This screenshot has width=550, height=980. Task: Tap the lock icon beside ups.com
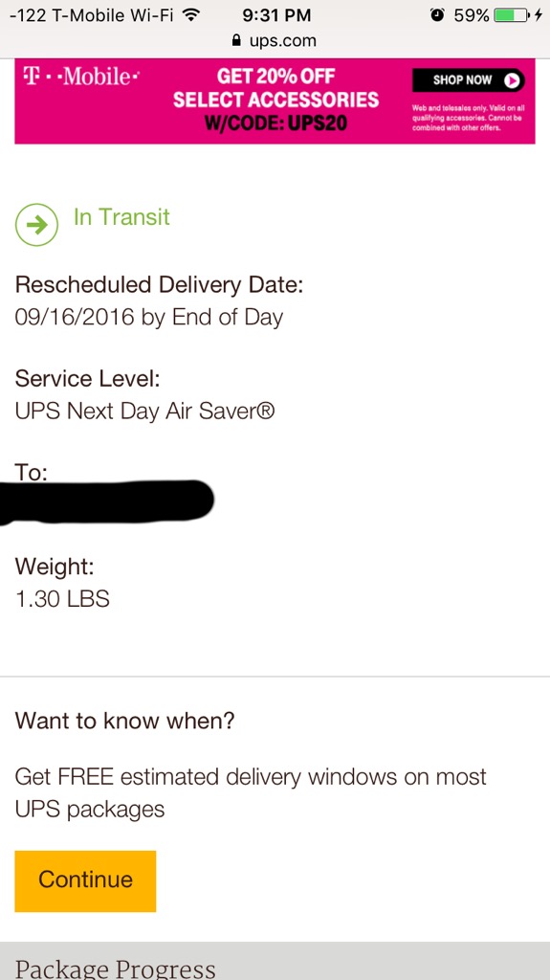pyautogui.click(x=236, y=40)
